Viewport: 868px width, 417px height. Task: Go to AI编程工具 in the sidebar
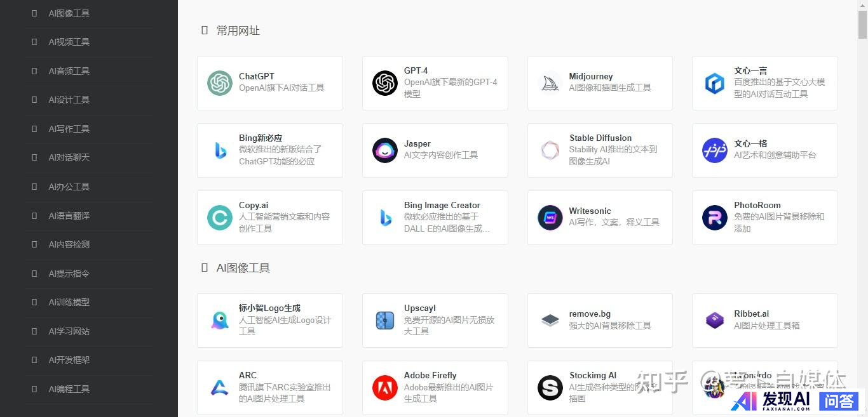69,389
